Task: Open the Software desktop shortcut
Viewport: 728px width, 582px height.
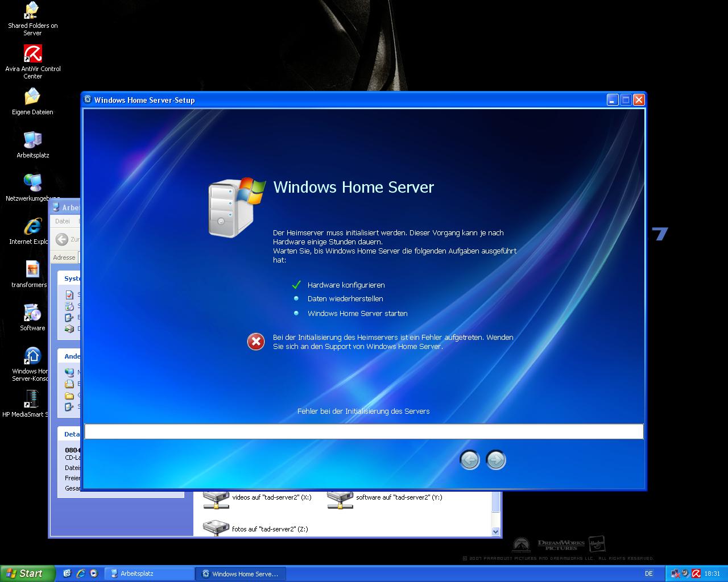Action: click(32, 318)
